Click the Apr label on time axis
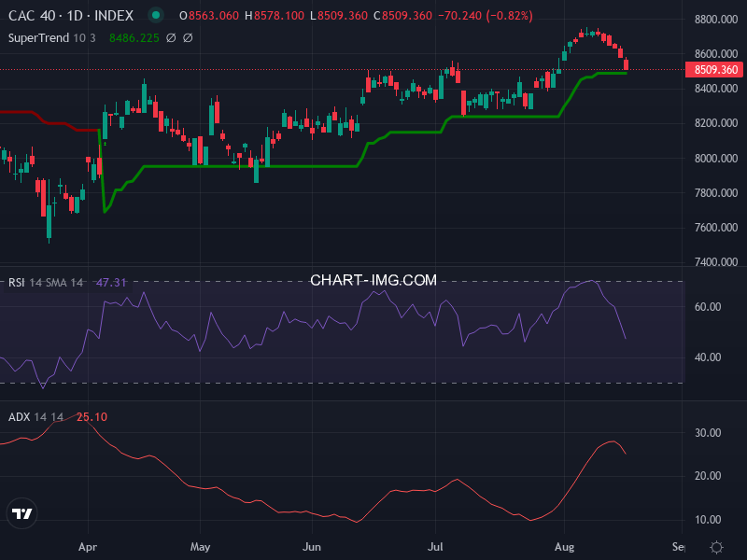This screenshot has width=747, height=560. [x=88, y=547]
